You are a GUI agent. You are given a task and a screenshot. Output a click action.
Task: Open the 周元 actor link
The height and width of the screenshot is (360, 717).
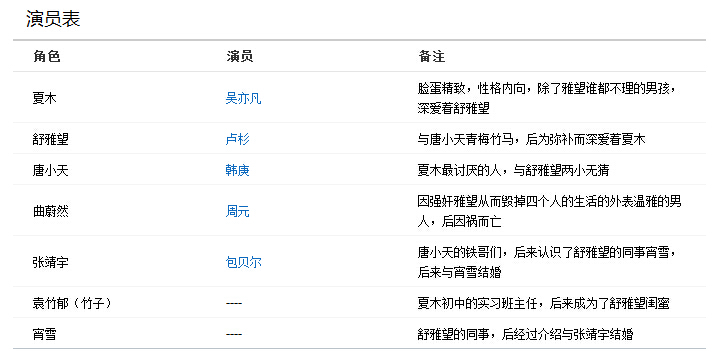click(237, 211)
